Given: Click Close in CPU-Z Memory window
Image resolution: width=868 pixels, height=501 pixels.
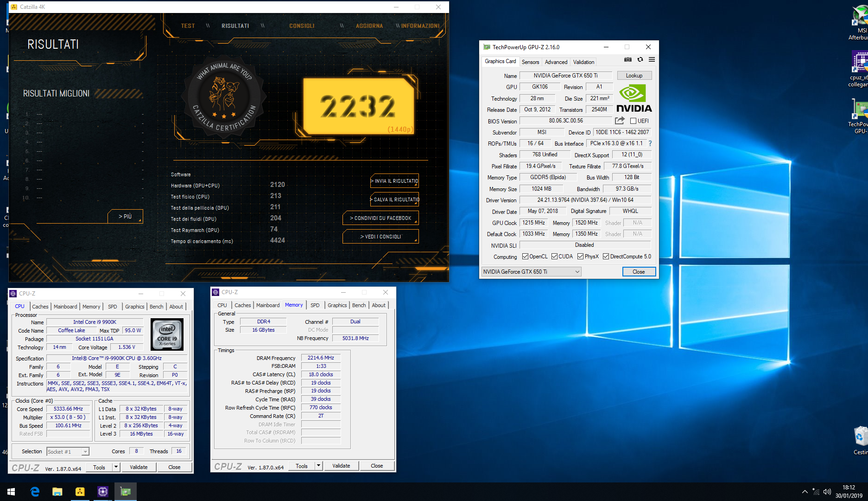Looking at the screenshot, I should (377, 466).
